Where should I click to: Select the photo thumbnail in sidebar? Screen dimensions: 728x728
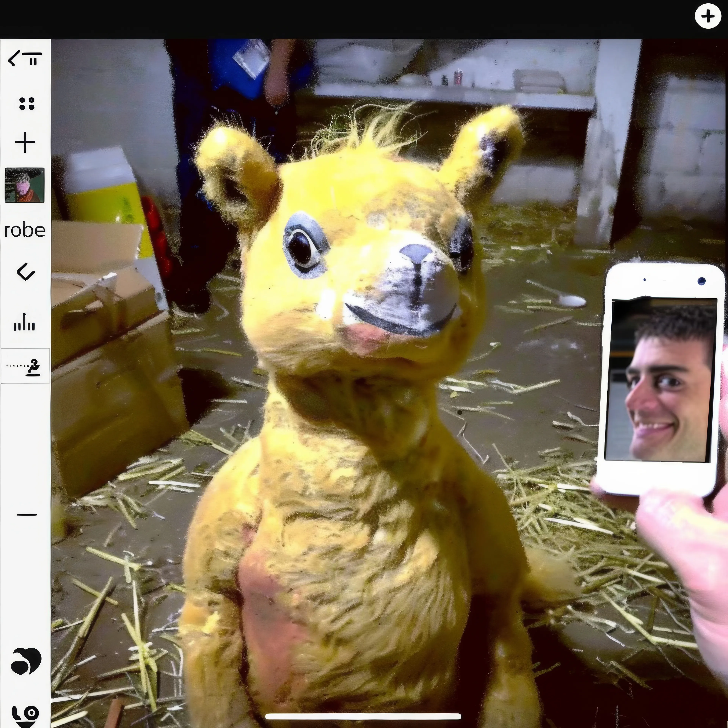(24, 185)
